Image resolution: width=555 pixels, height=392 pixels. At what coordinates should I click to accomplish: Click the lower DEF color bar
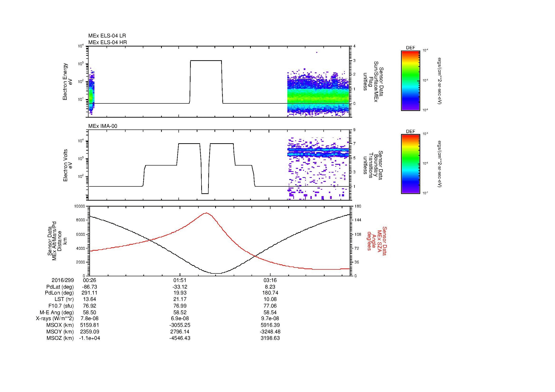tap(410, 164)
